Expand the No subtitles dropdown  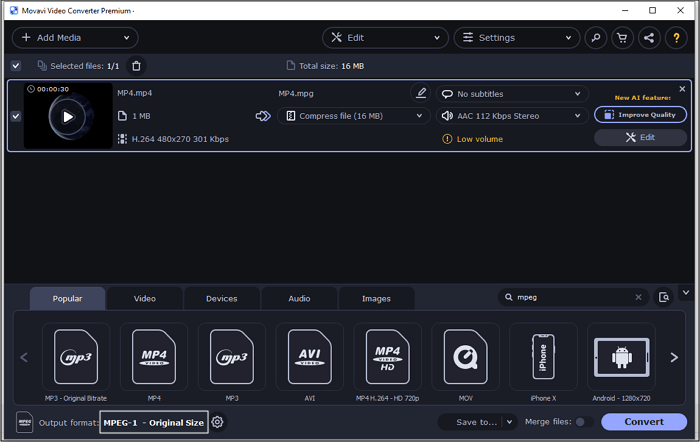pos(512,94)
